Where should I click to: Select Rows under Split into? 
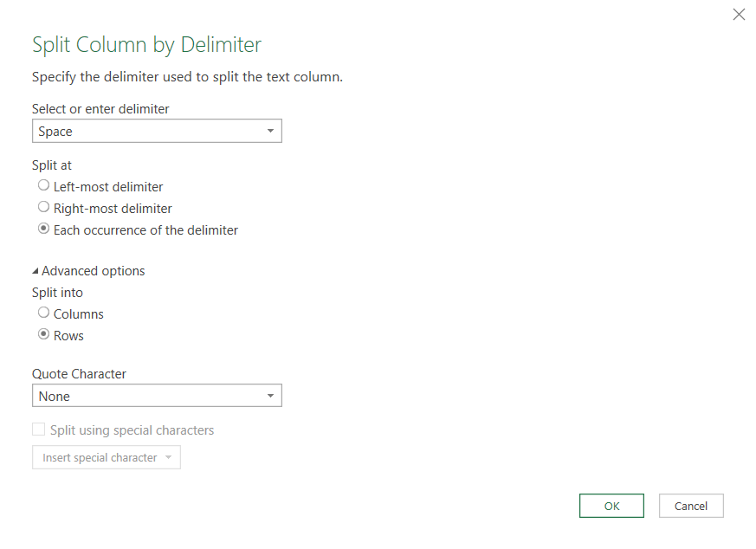click(x=43, y=335)
